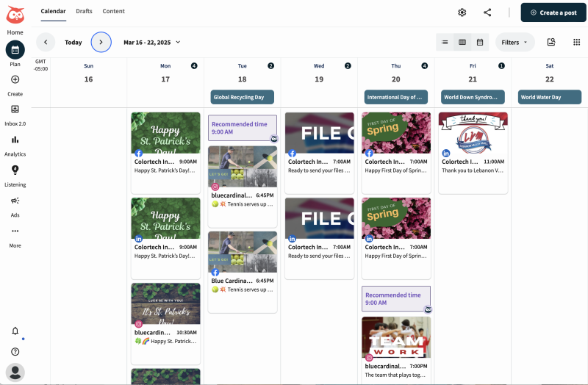Screen dimensions: 588x385
Task: Open the Global Recycling Day event
Action: pos(243,97)
